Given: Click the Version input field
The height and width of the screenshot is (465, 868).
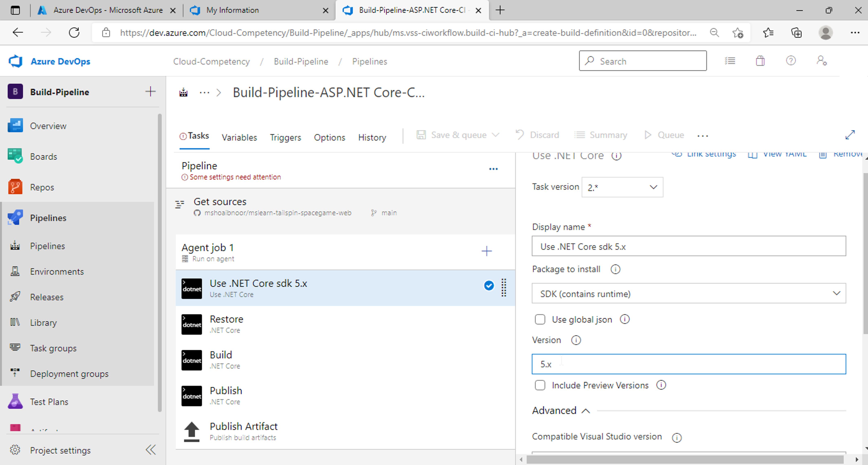Looking at the screenshot, I should pos(689,364).
